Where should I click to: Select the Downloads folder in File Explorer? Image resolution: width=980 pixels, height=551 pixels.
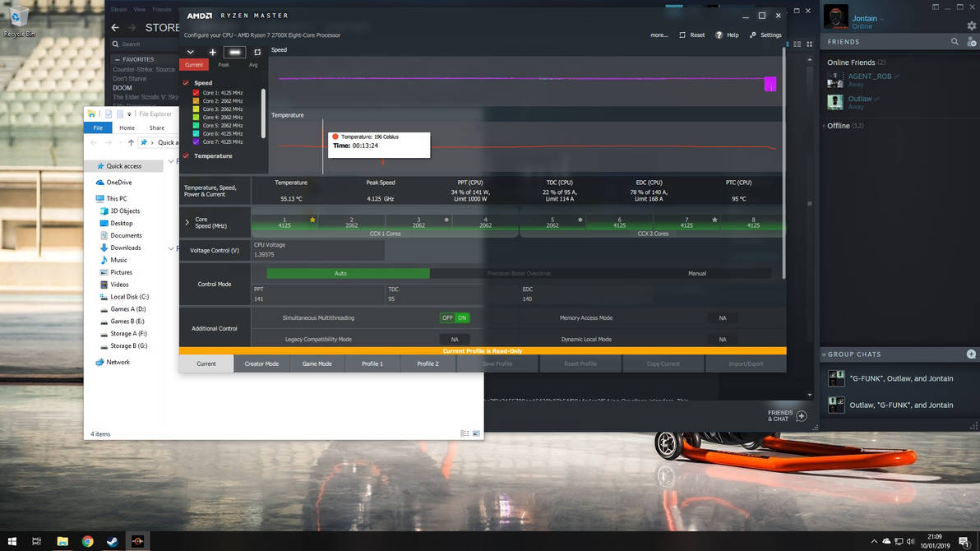pyautogui.click(x=126, y=248)
